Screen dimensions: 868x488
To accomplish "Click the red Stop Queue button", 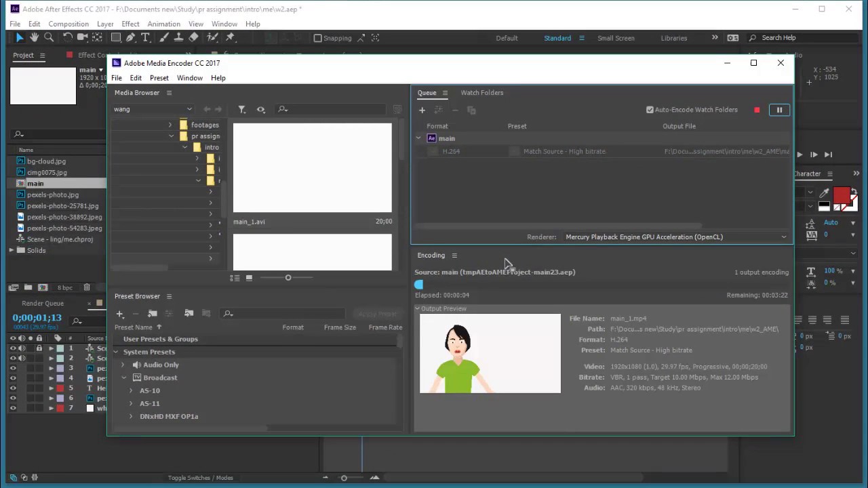I will point(757,110).
